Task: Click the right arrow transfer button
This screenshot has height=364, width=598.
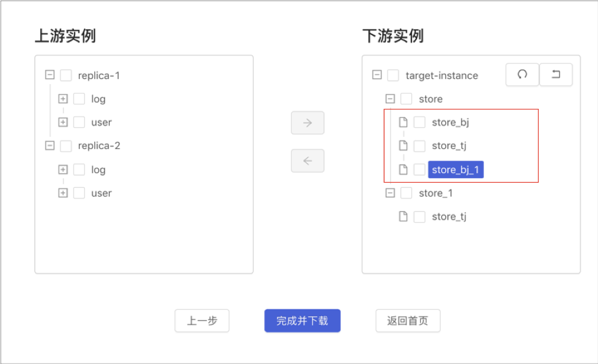Action: (x=308, y=123)
